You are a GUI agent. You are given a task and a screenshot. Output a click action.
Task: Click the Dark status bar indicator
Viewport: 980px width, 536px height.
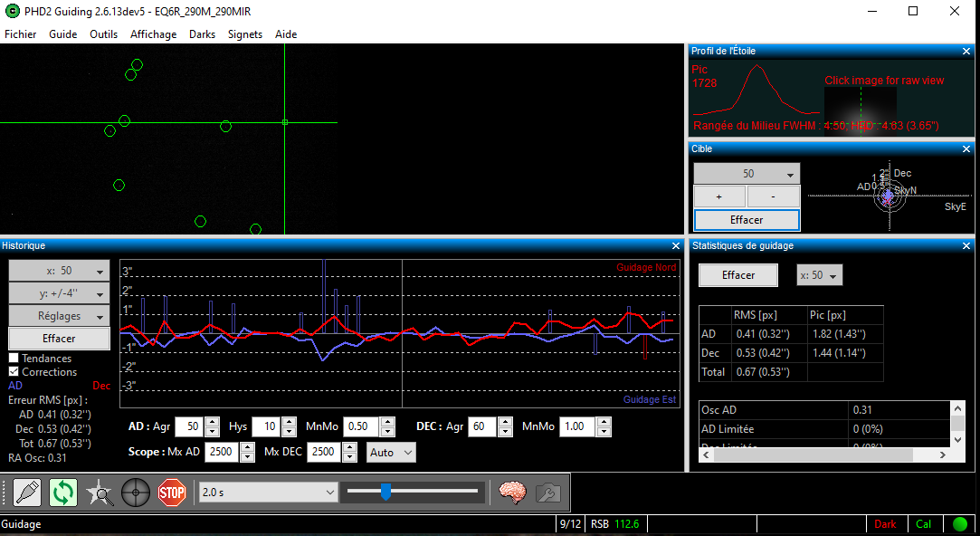click(x=885, y=524)
